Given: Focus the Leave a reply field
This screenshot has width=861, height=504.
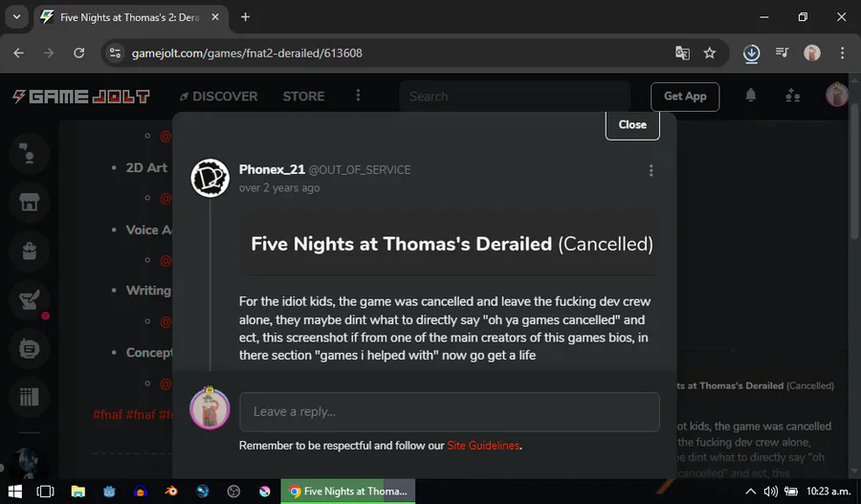Looking at the screenshot, I should [x=450, y=412].
